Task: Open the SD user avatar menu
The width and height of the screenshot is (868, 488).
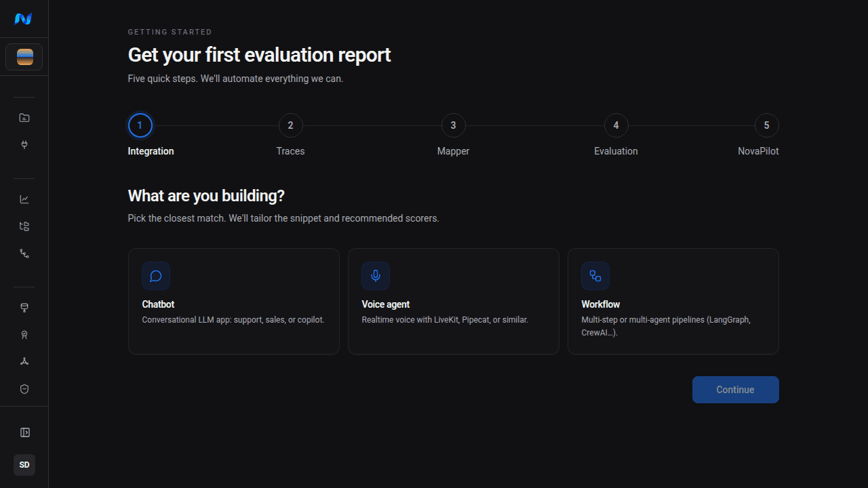Action: pyautogui.click(x=24, y=465)
